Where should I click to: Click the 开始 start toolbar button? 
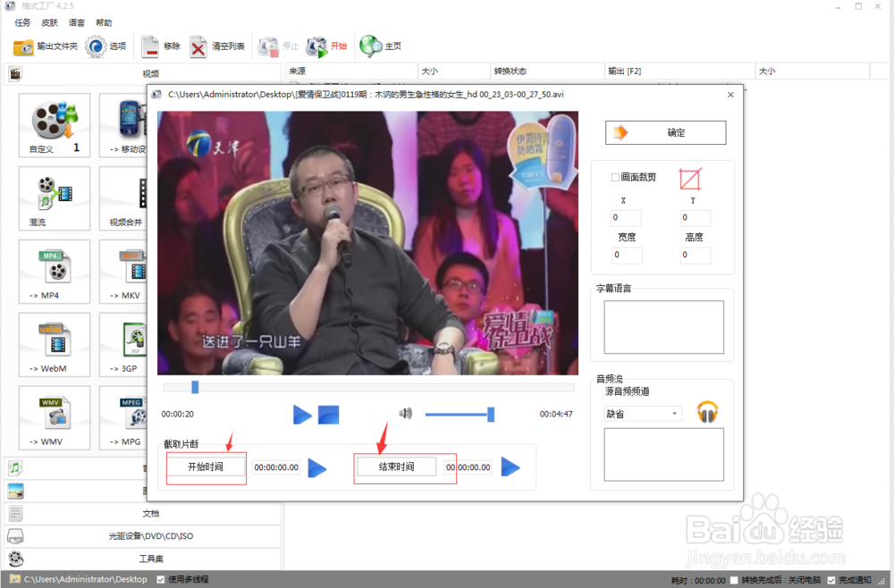pyautogui.click(x=326, y=46)
